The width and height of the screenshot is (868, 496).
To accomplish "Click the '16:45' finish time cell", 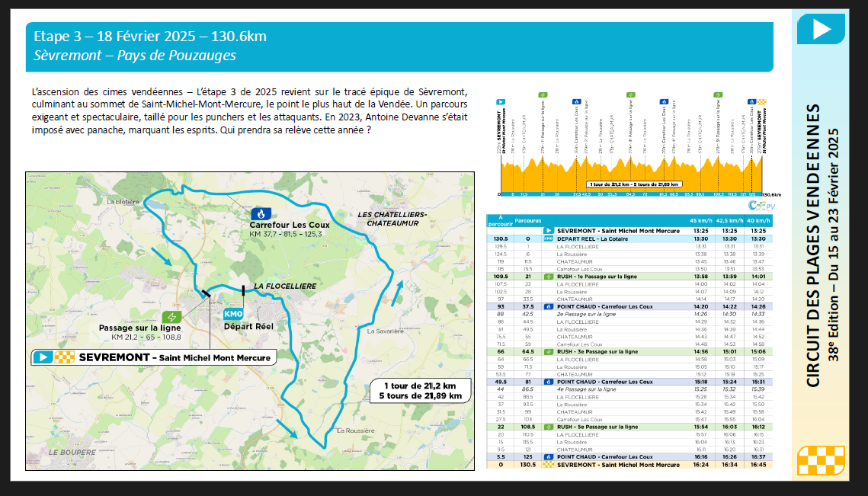I will pyautogui.click(x=759, y=465).
